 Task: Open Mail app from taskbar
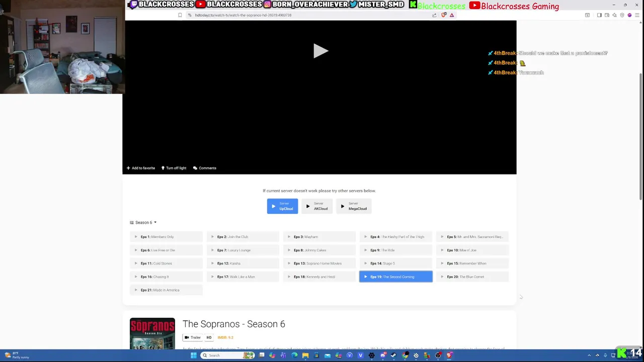pyautogui.click(x=328, y=355)
